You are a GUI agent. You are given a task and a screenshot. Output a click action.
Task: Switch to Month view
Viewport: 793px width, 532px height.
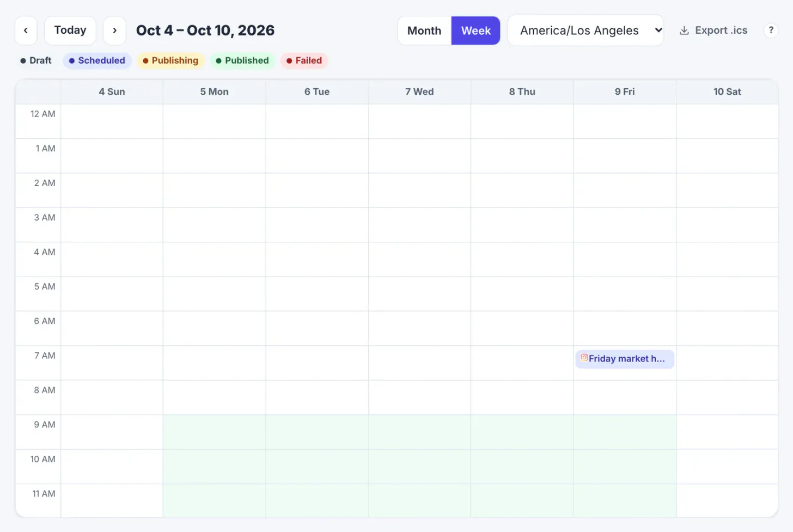tap(424, 30)
